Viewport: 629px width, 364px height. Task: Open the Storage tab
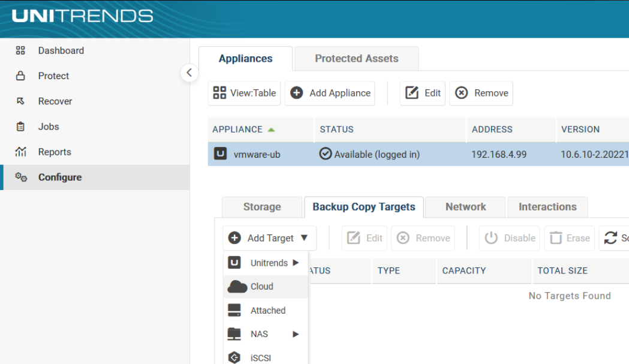pos(262,207)
